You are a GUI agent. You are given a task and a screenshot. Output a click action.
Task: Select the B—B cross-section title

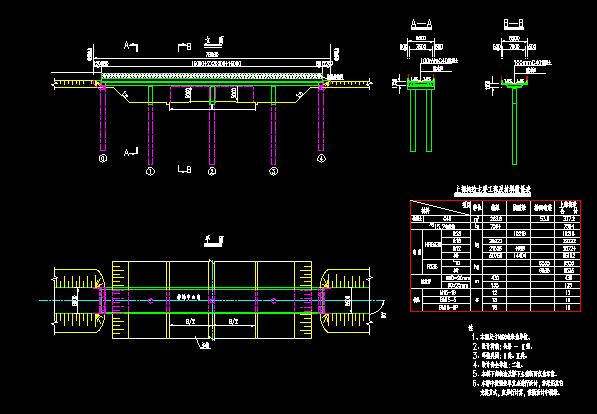(514, 25)
